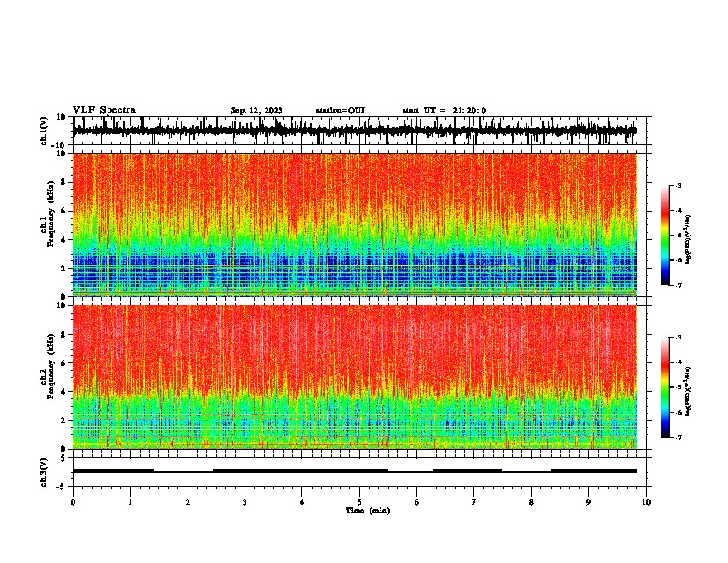728x563 pixels.
Task: Click the "4" kHz tick on ch.1 spectrogram
Action: [63, 240]
